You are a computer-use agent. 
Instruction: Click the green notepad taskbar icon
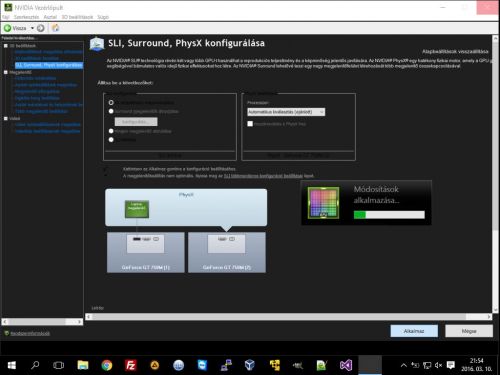(x=322, y=365)
